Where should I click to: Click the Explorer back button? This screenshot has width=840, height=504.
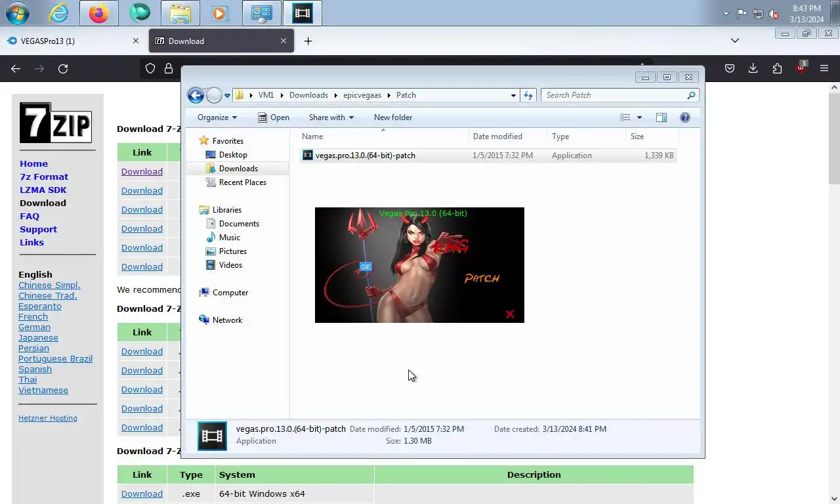click(196, 95)
